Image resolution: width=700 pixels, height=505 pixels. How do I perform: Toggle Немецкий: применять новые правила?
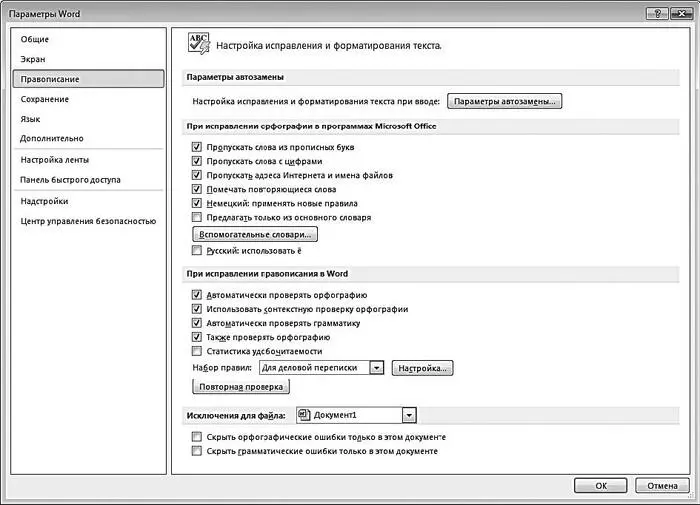tap(196, 203)
